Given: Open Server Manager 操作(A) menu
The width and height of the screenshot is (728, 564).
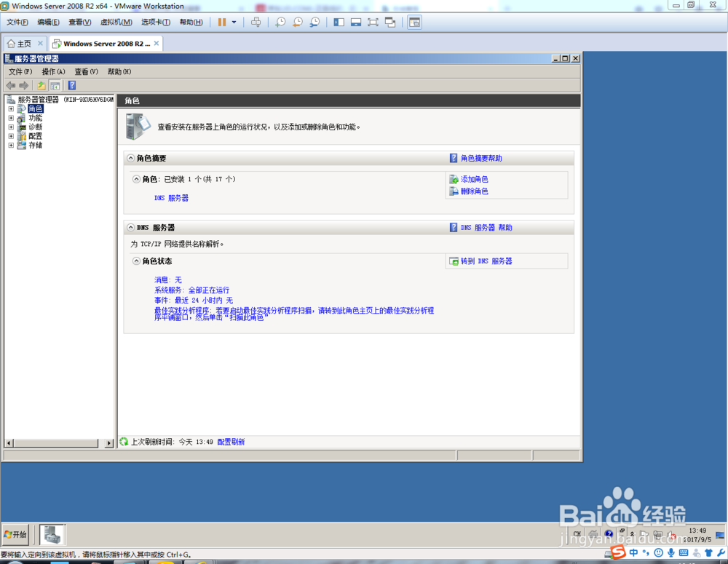Looking at the screenshot, I should tap(53, 71).
